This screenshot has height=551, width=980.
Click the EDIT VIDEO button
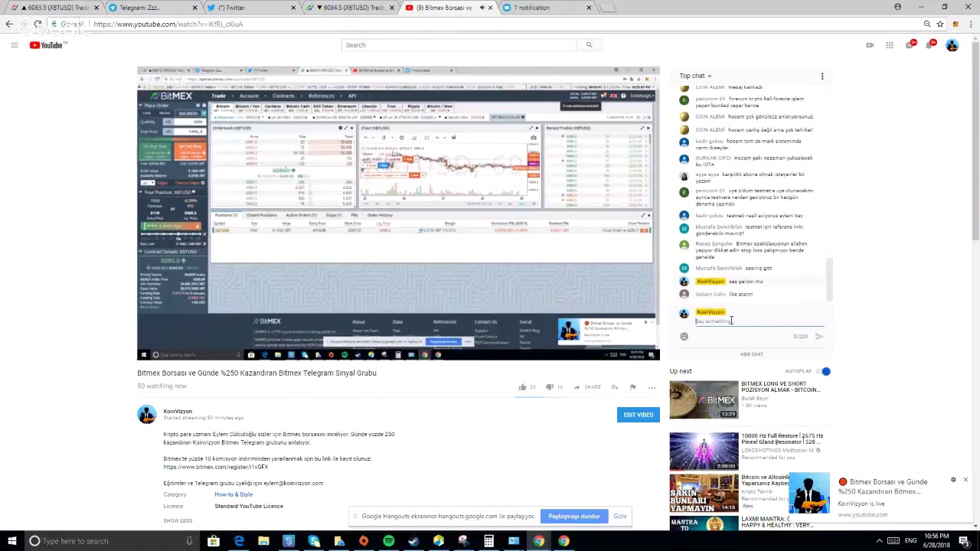tap(638, 415)
